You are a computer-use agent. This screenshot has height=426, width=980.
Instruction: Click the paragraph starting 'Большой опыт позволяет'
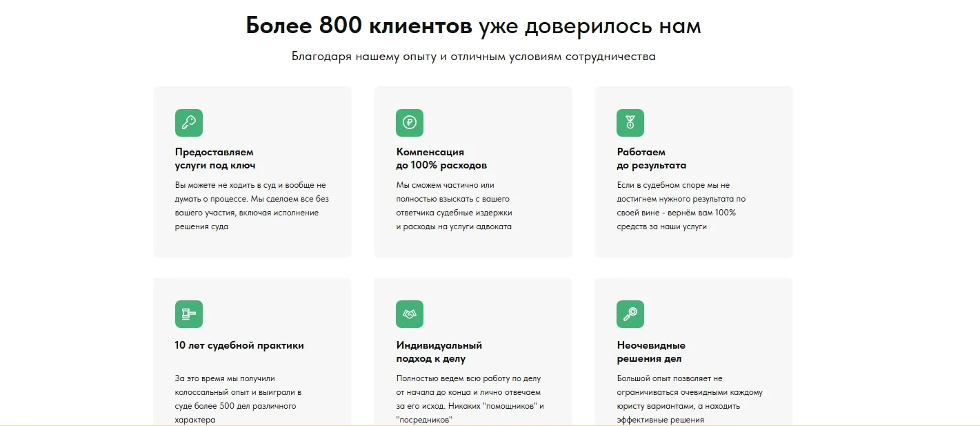(690, 399)
